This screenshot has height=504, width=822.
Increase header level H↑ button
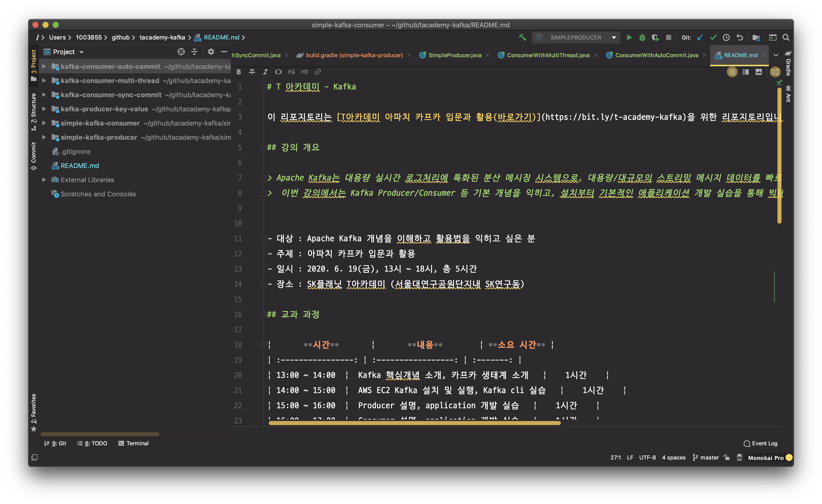[305, 72]
